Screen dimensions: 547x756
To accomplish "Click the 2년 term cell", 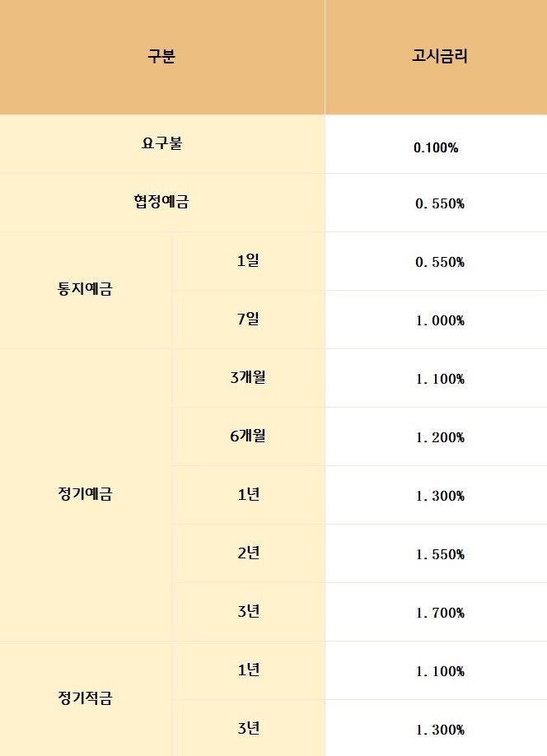I will point(248,553).
